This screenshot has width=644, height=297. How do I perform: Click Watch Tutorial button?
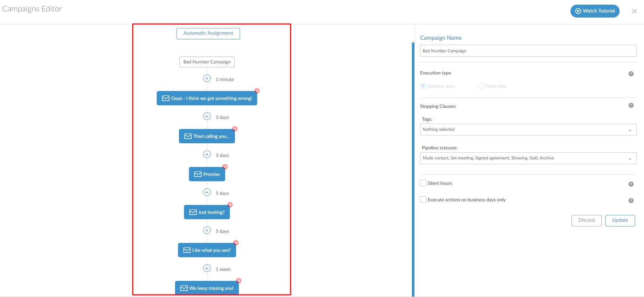595,11
